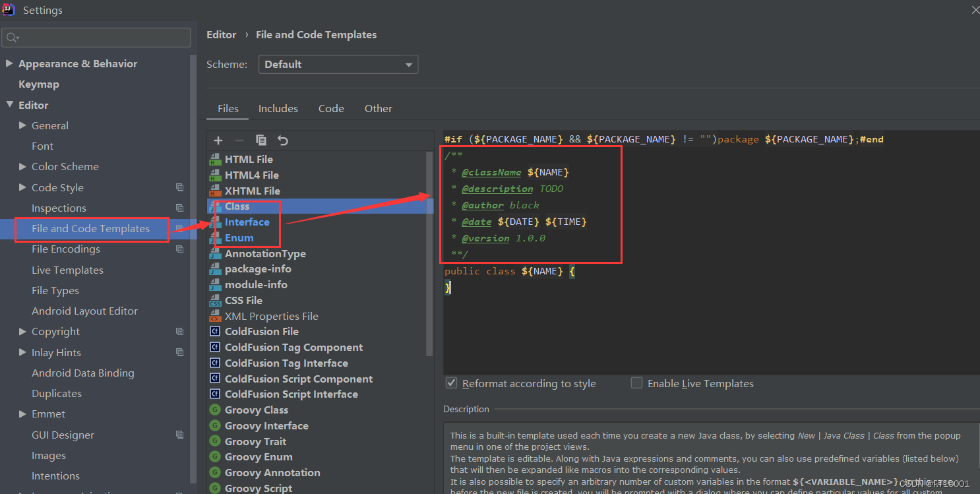Click the template list vertical scrollbar
This screenshot has width=980, height=494.
coord(430,254)
